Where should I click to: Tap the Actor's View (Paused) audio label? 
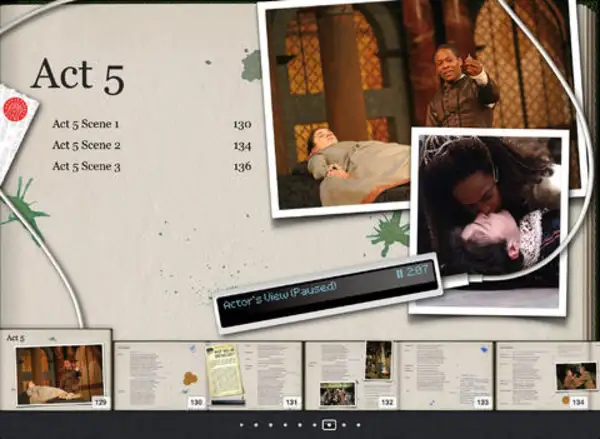[x=279, y=295]
